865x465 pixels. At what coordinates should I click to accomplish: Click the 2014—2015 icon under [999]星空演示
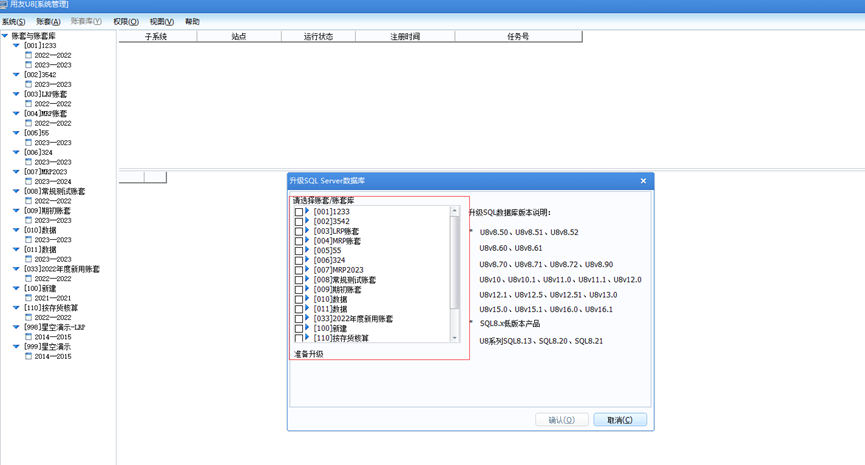coord(29,356)
